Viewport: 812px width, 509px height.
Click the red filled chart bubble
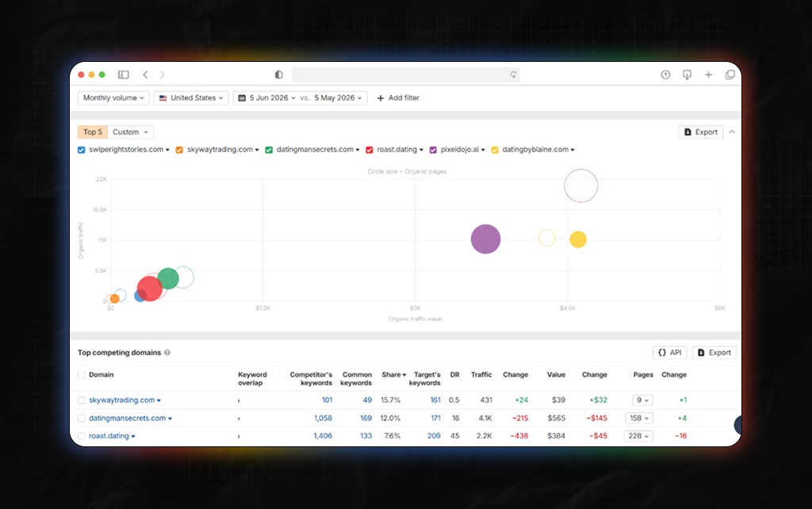(150, 289)
